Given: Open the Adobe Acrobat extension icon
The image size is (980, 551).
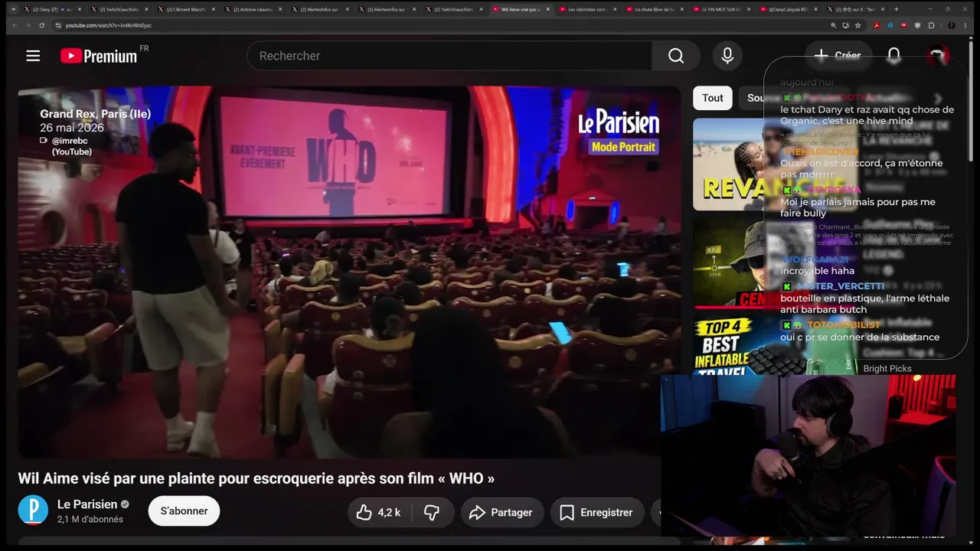Looking at the screenshot, I should 877,25.
